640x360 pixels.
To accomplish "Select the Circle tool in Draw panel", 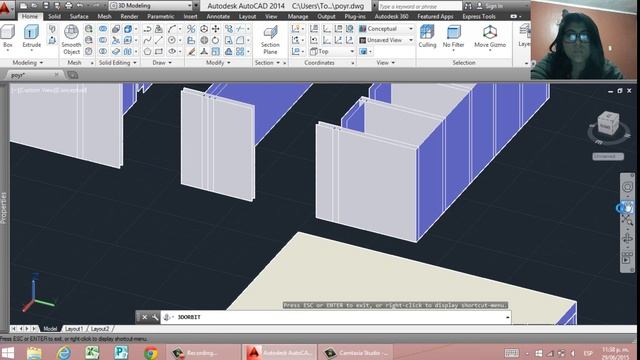I will coord(172,40).
